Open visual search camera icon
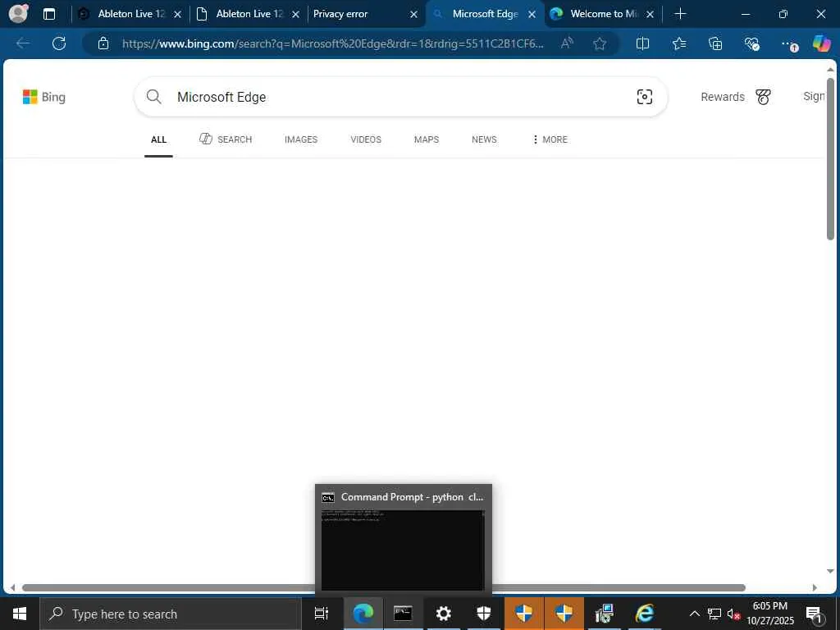Image resolution: width=840 pixels, height=630 pixels. (x=645, y=97)
